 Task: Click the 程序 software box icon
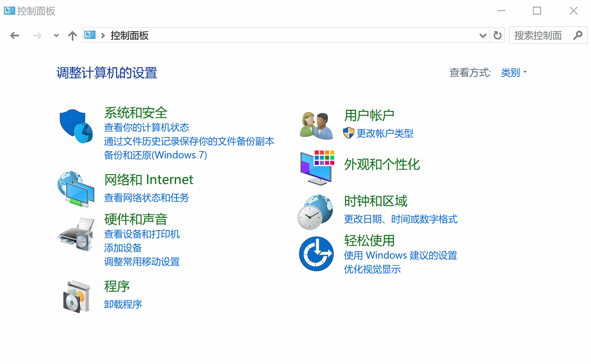tap(76, 296)
